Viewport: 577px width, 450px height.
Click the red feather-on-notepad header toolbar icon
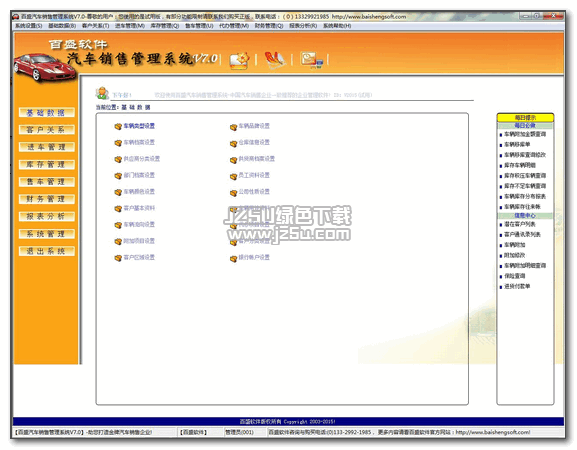click(x=275, y=60)
